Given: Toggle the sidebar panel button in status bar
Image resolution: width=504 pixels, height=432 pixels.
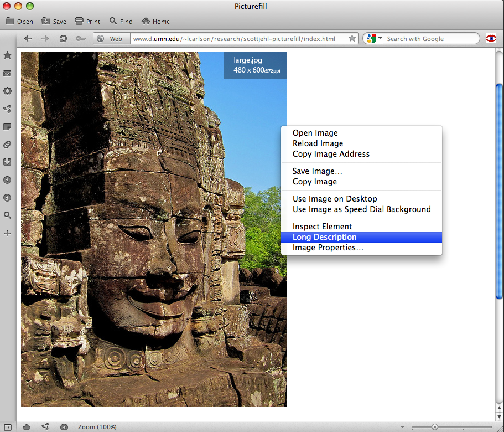Looking at the screenshot, I should (8, 427).
